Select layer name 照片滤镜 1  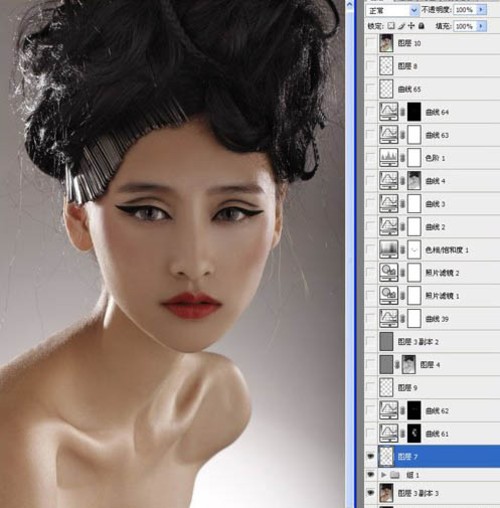(442, 296)
